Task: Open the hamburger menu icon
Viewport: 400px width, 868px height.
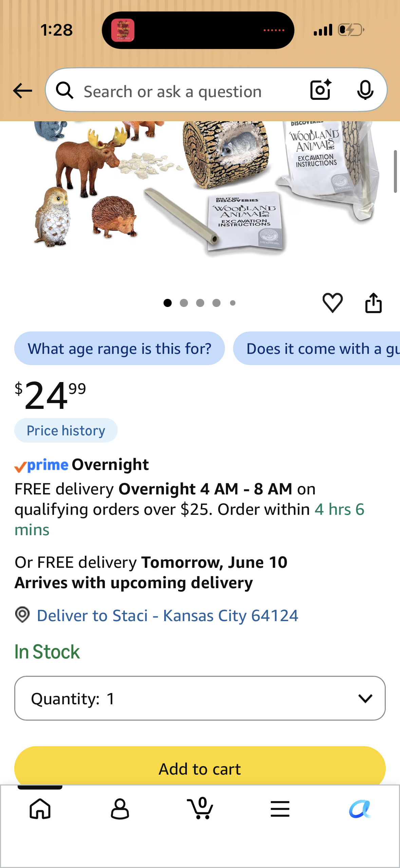Action: [x=280, y=809]
